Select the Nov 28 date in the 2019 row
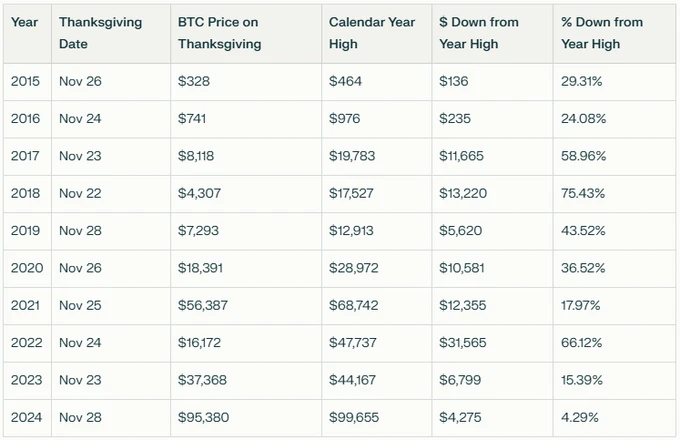 click(81, 231)
